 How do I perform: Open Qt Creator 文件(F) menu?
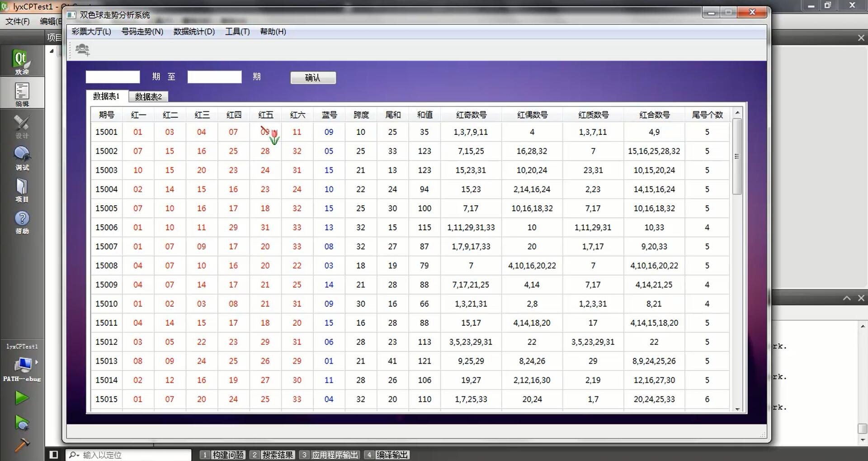coord(18,21)
